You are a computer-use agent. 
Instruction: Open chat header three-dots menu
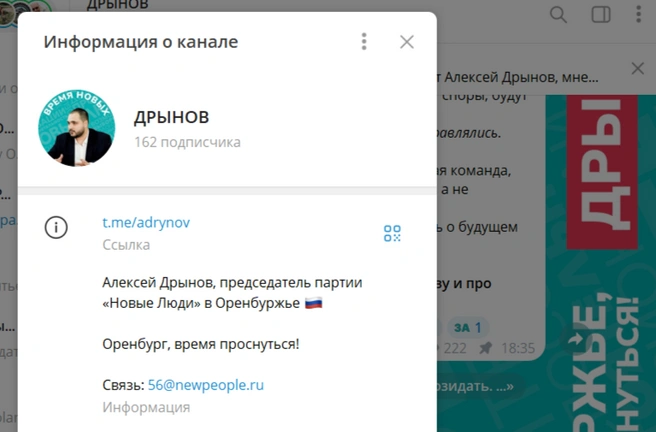(638, 14)
